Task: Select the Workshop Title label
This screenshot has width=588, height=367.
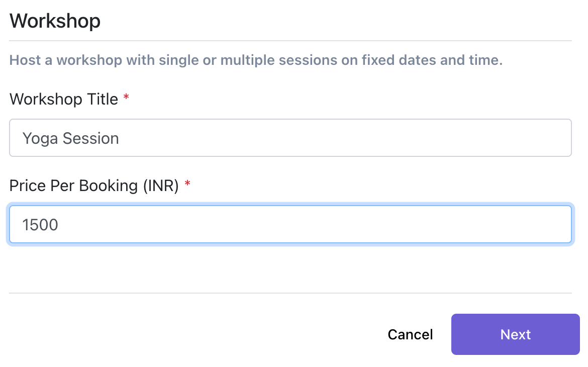Action: coord(64,99)
